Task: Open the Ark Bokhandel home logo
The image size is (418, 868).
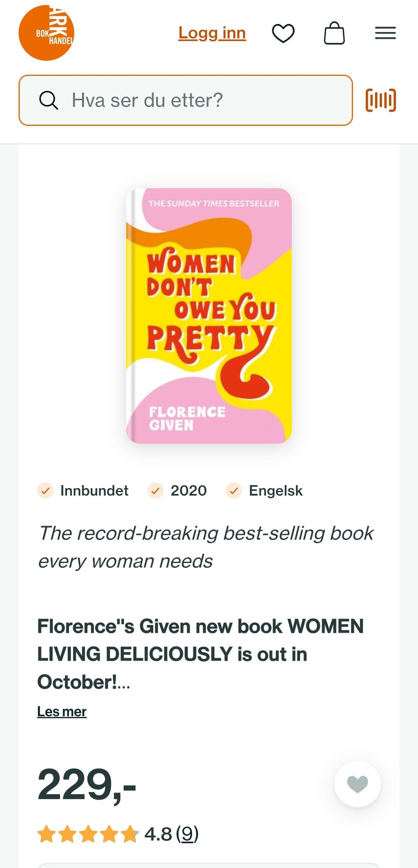Action: [47, 33]
